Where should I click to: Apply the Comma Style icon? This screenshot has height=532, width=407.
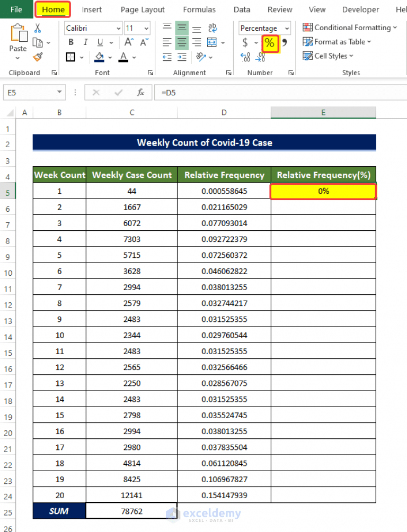[x=285, y=42]
